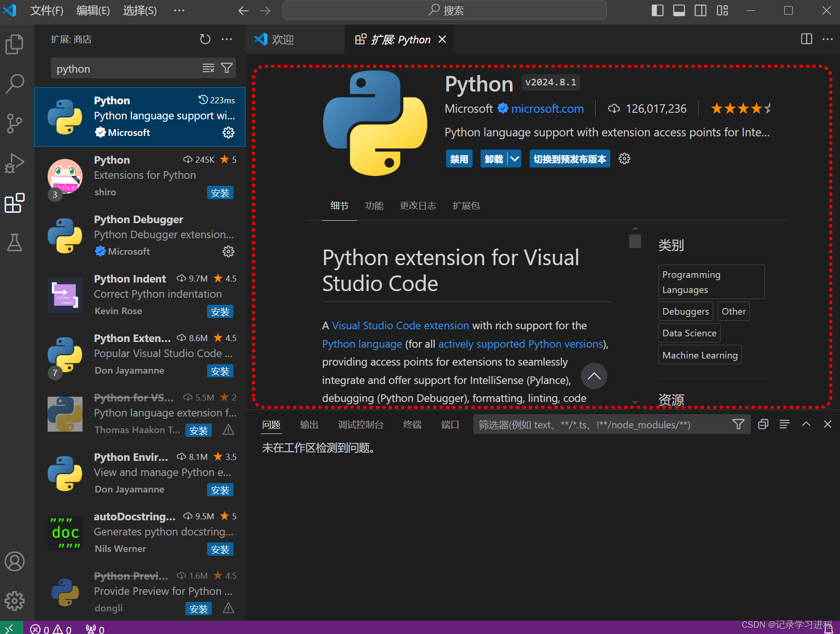Open the Accounts icon in activity bar
This screenshot has width=840, height=634.
tap(14, 561)
